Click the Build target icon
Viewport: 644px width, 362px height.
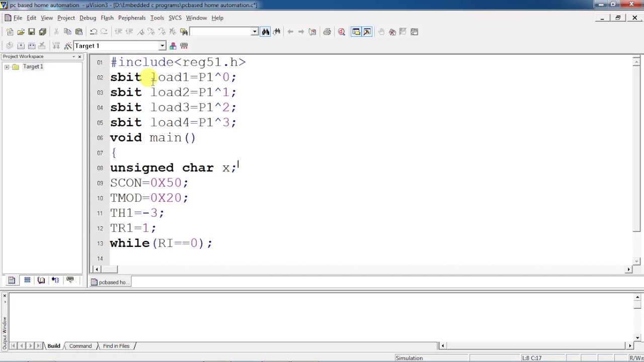21,46
